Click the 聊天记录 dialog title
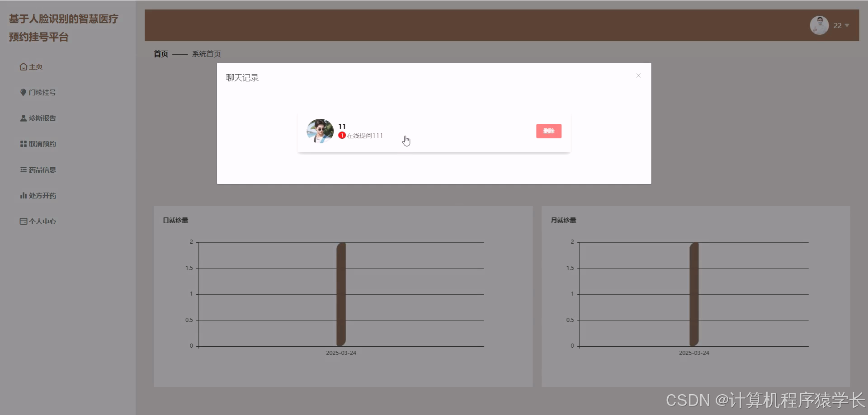 click(x=242, y=78)
